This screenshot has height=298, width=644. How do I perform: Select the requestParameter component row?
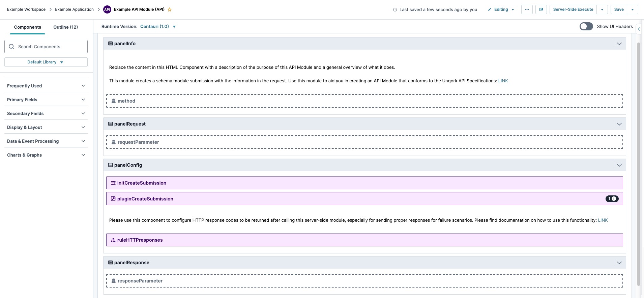tap(364, 142)
